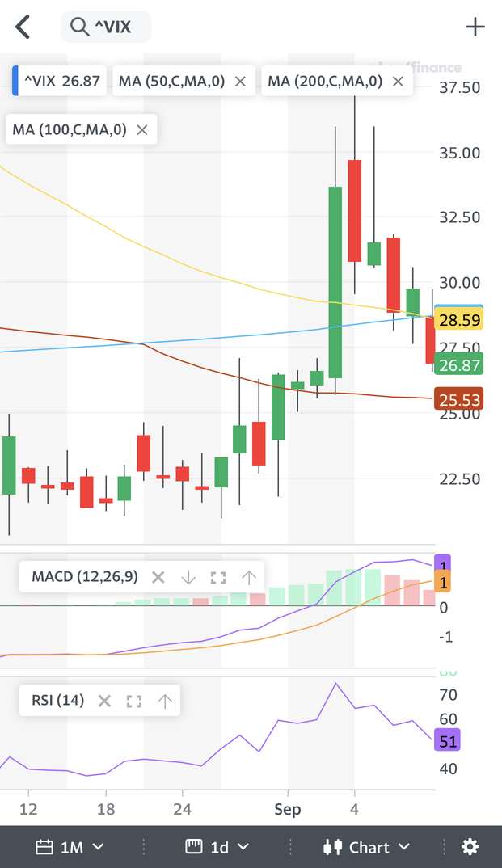Move the MACD panel down
Viewport: 502px width, 868px height.
coord(188,577)
